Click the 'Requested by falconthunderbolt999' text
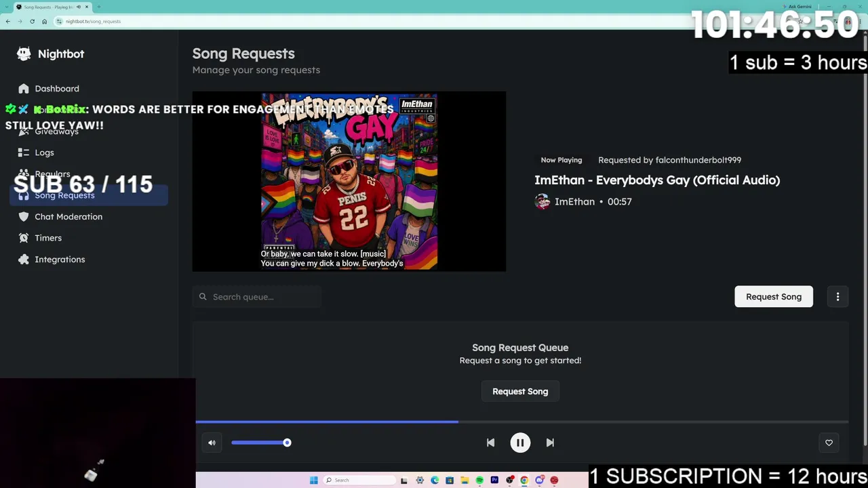 (x=669, y=160)
